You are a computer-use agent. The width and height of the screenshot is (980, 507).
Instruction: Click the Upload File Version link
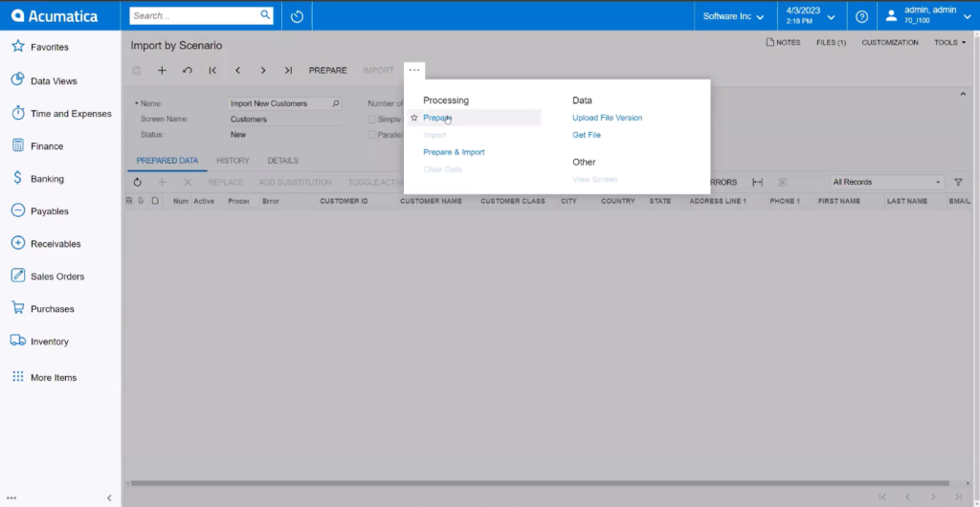(x=607, y=118)
